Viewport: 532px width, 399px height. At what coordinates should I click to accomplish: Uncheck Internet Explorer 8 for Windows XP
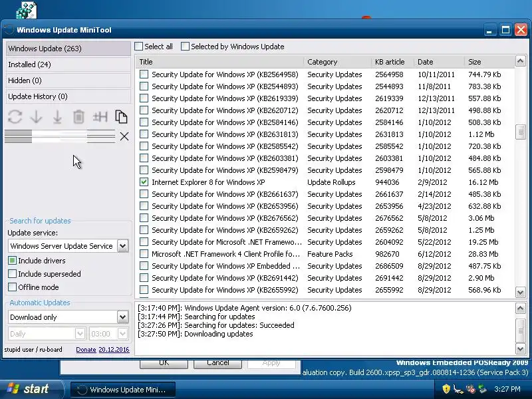[144, 182]
